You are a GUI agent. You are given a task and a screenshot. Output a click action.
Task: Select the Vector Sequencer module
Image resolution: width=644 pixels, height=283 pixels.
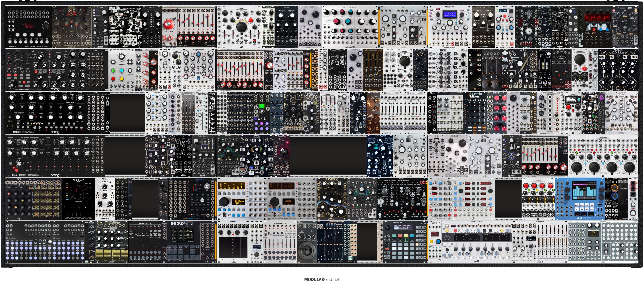pos(476,242)
